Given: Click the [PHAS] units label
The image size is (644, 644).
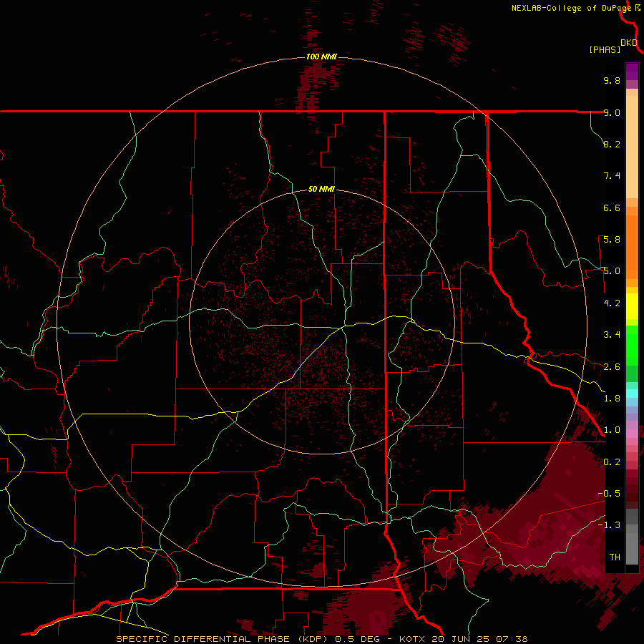Looking at the screenshot, I should coord(605,50).
